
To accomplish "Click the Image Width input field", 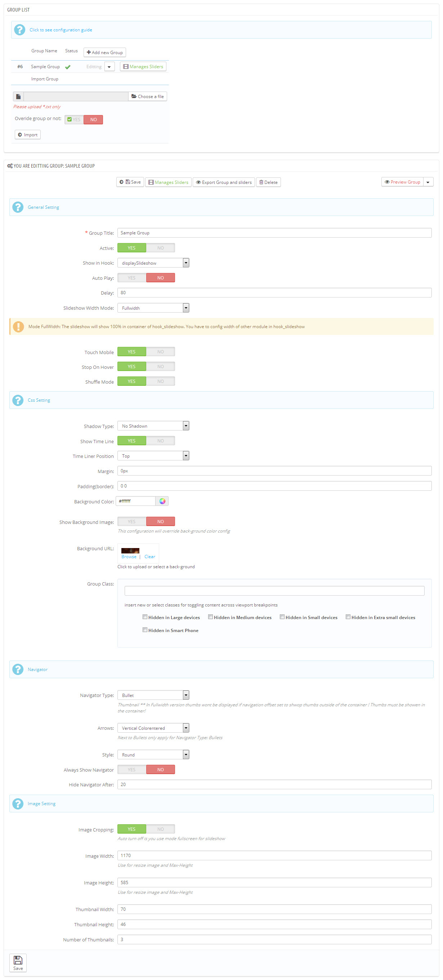I will tap(274, 856).
